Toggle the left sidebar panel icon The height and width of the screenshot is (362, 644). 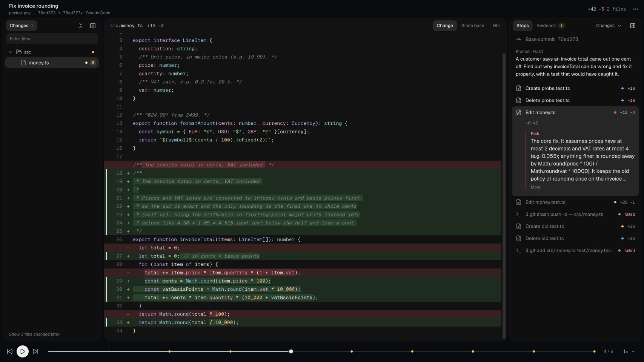pos(93,26)
